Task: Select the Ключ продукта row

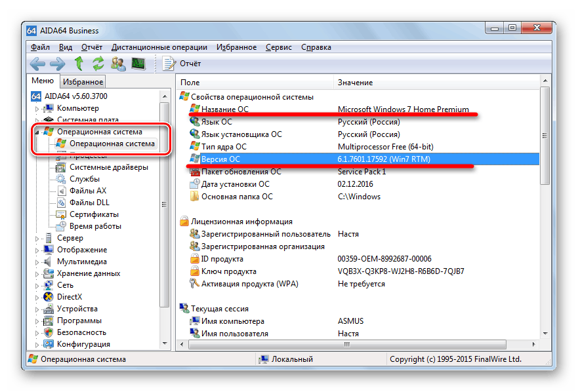Action: (x=364, y=271)
